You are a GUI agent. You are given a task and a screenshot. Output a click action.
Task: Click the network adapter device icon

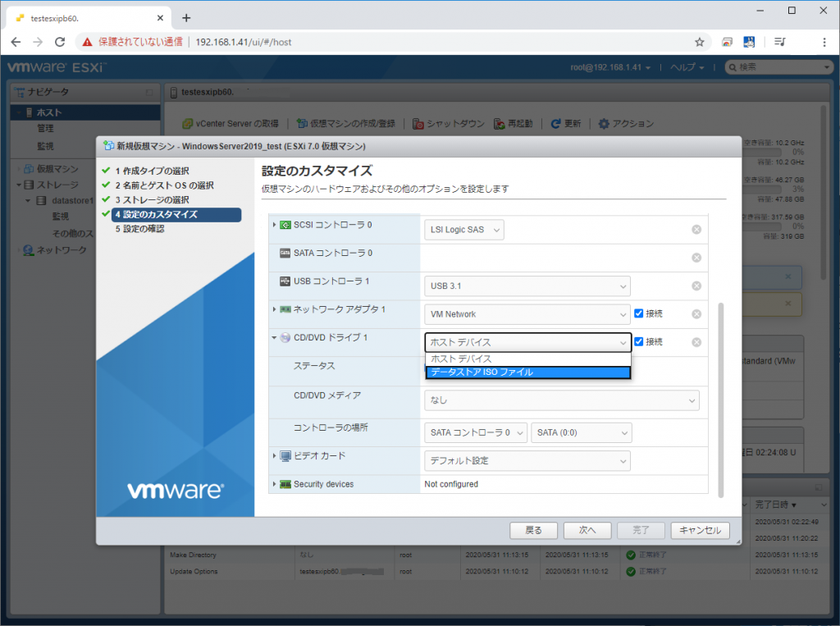click(285, 309)
